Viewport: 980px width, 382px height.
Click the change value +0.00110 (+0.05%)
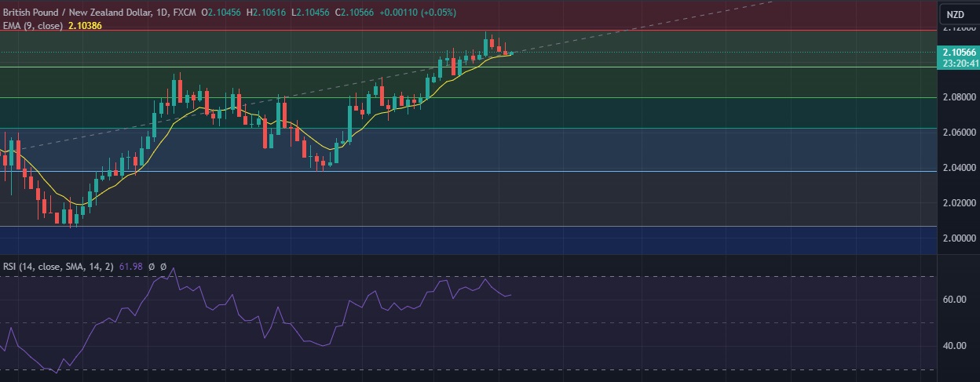tap(416, 13)
